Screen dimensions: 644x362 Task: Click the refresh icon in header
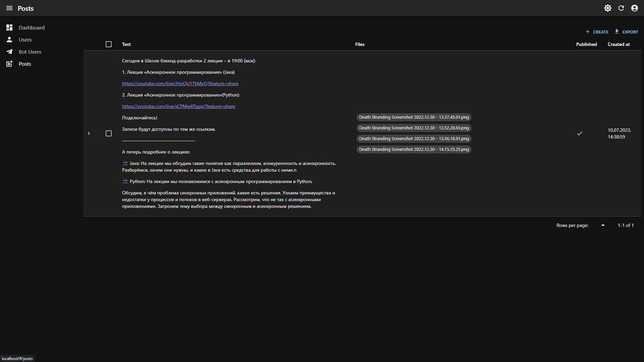point(621,8)
